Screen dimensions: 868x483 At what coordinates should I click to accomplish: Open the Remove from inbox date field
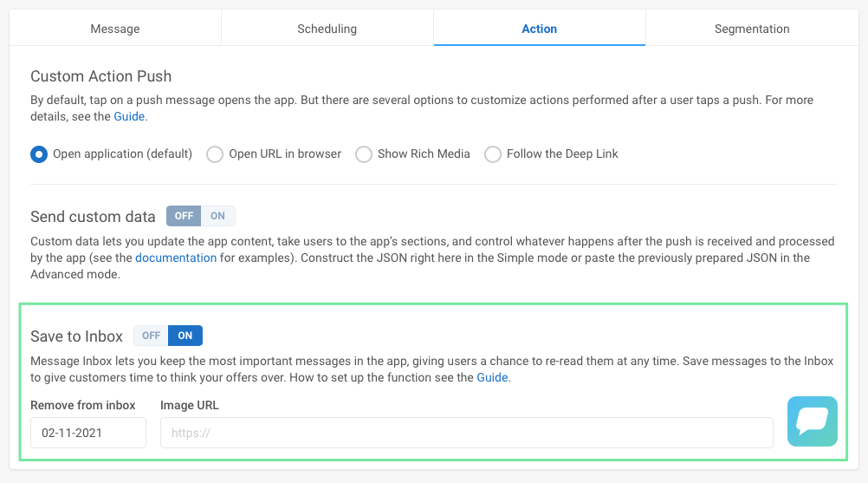[x=87, y=433]
